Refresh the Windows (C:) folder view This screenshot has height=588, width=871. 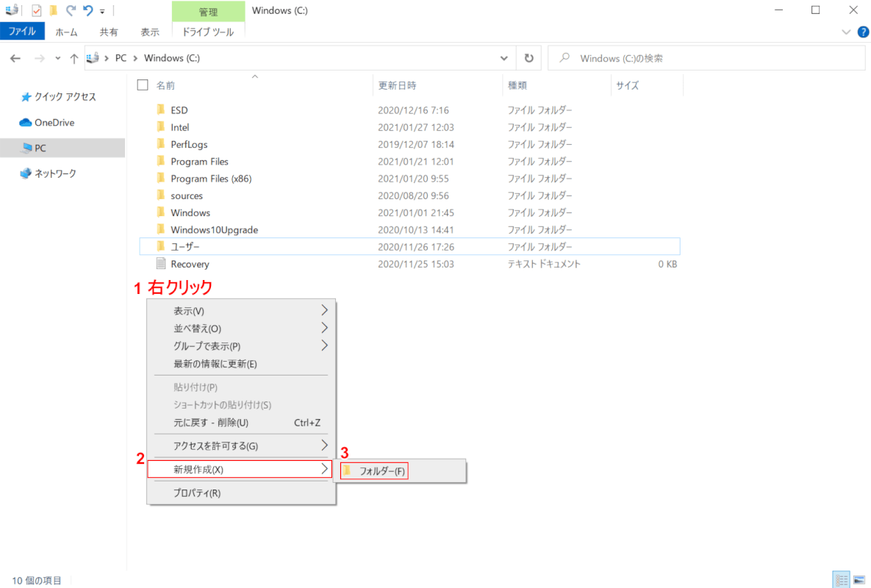[528, 58]
